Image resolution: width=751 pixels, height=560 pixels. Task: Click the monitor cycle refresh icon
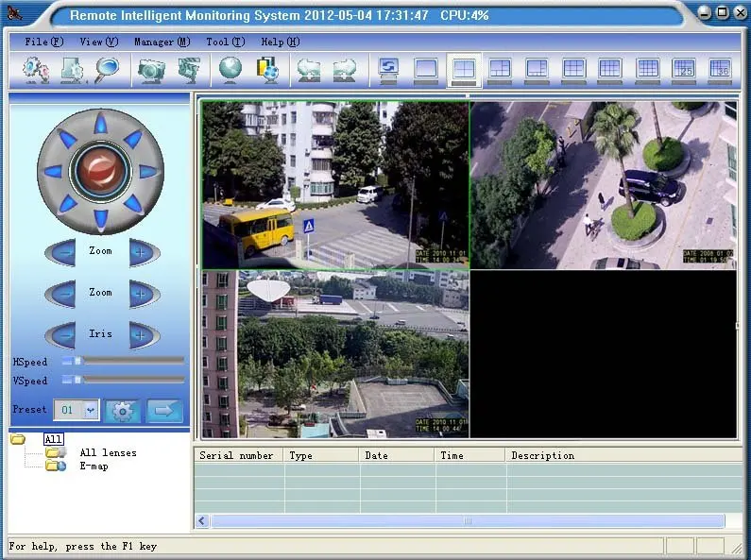click(388, 71)
